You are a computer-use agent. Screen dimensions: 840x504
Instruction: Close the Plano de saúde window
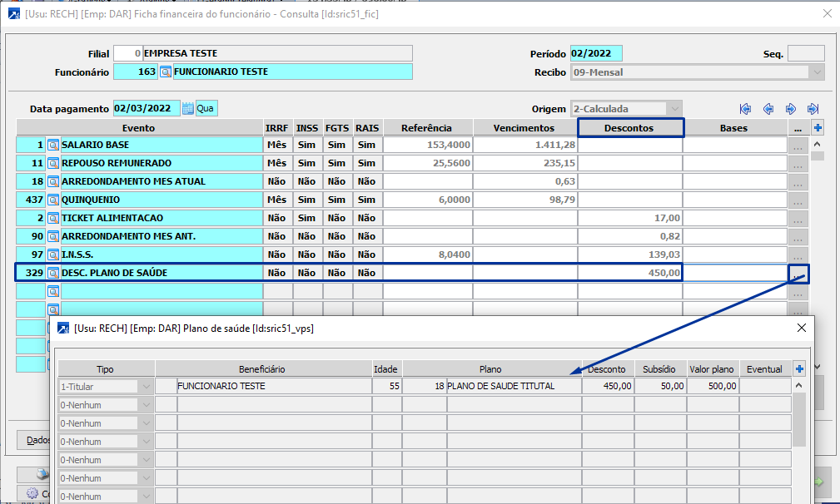[x=801, y=329]
